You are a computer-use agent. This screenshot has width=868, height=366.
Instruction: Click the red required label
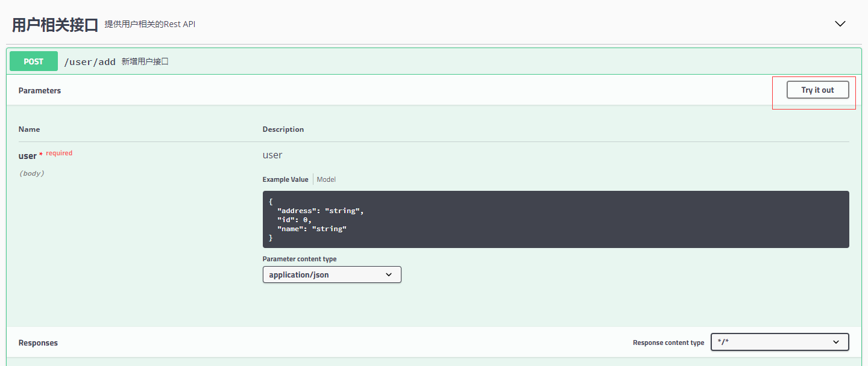[59, 153]
